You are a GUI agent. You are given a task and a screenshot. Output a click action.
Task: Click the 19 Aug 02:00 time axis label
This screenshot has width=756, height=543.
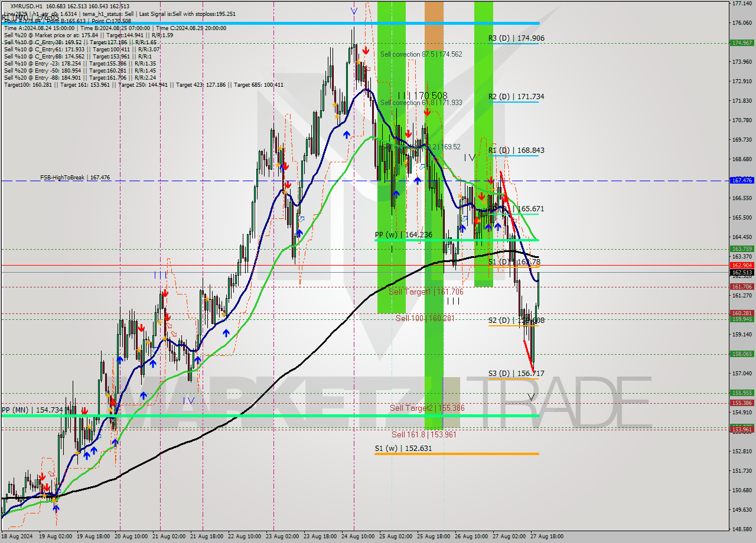55,537
